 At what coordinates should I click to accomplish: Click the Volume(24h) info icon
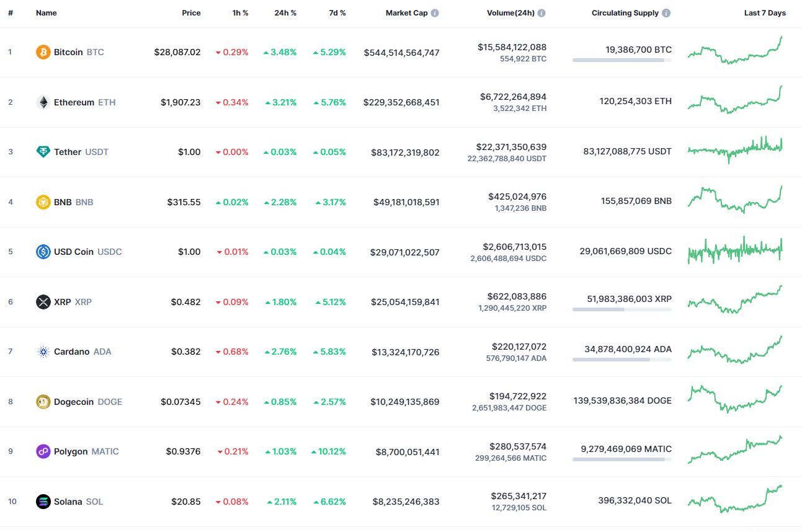(x=541, y=13)
